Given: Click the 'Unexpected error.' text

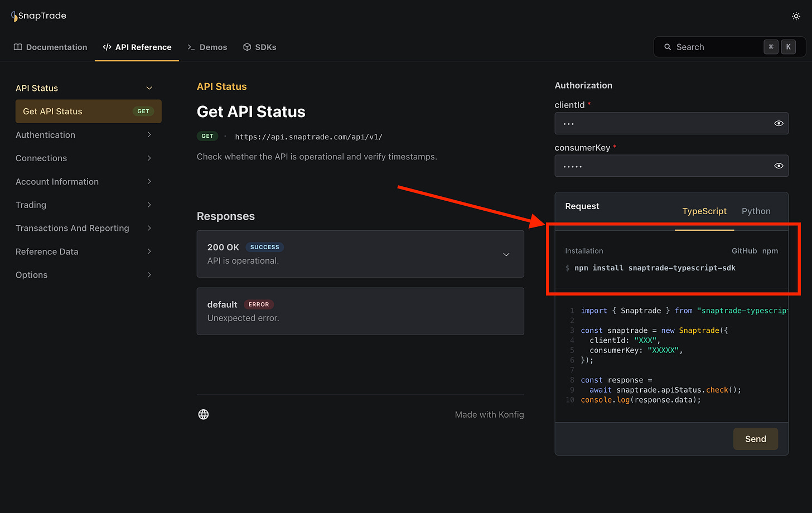Looking at the screenshot, I should coord(243,318).
